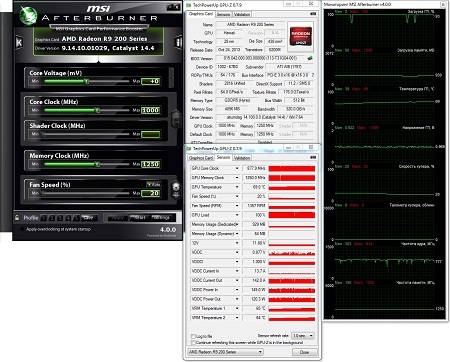
Task: Switch to Sensors tab in upper GPU-Z window
Action: (223, 14)
